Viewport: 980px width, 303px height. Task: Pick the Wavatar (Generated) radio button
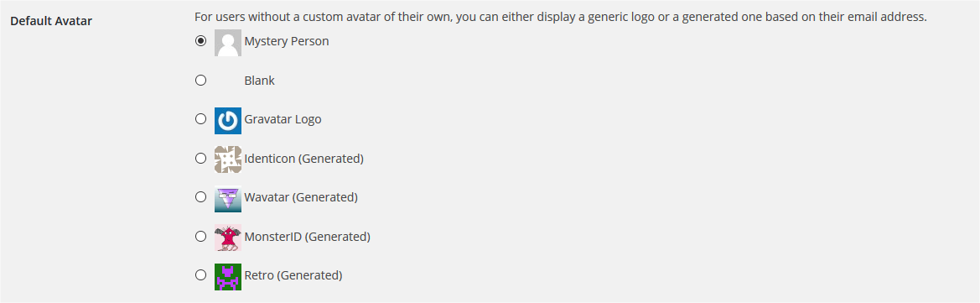tap(200, 197)
